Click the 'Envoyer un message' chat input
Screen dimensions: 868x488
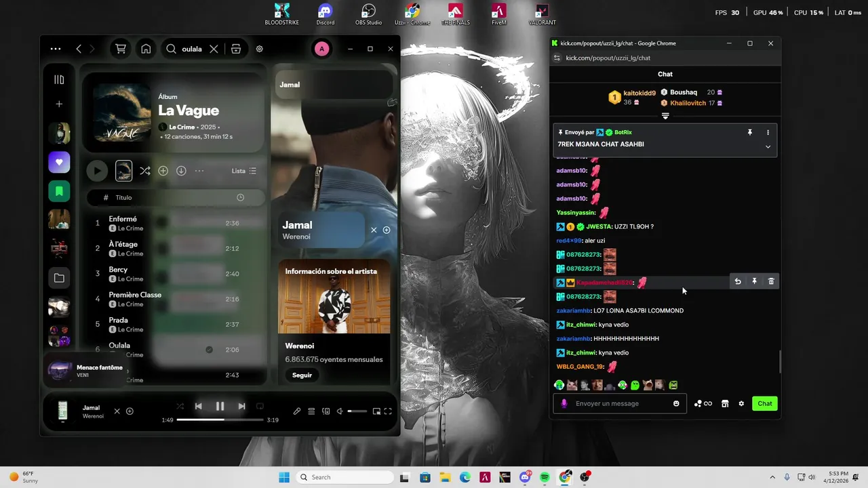pos(619,403)
